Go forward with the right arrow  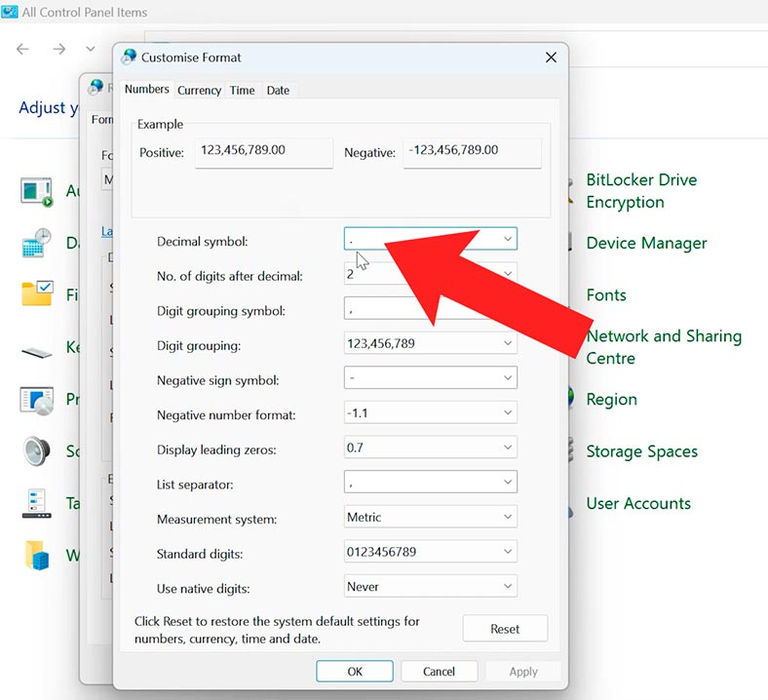(58, 49)
